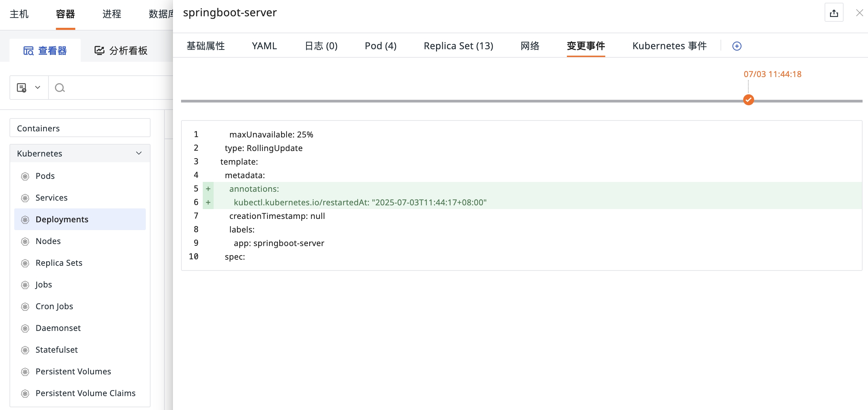Open the Replica Set (13) tab
The image size is (868, 410).
458,46
